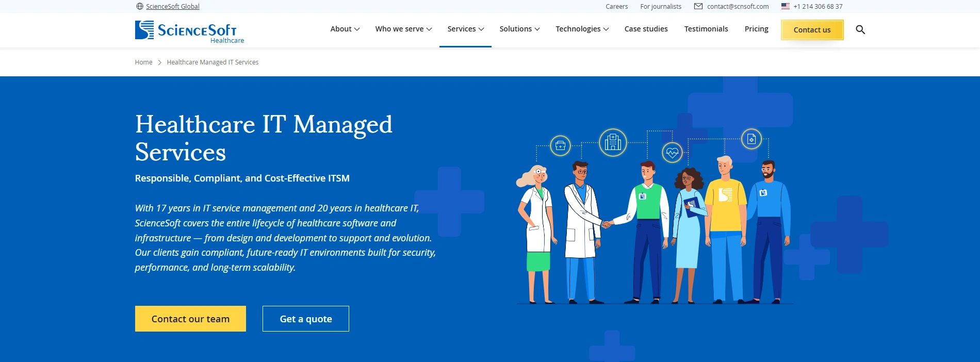Click the medical document circle icon

pos(752,139)
